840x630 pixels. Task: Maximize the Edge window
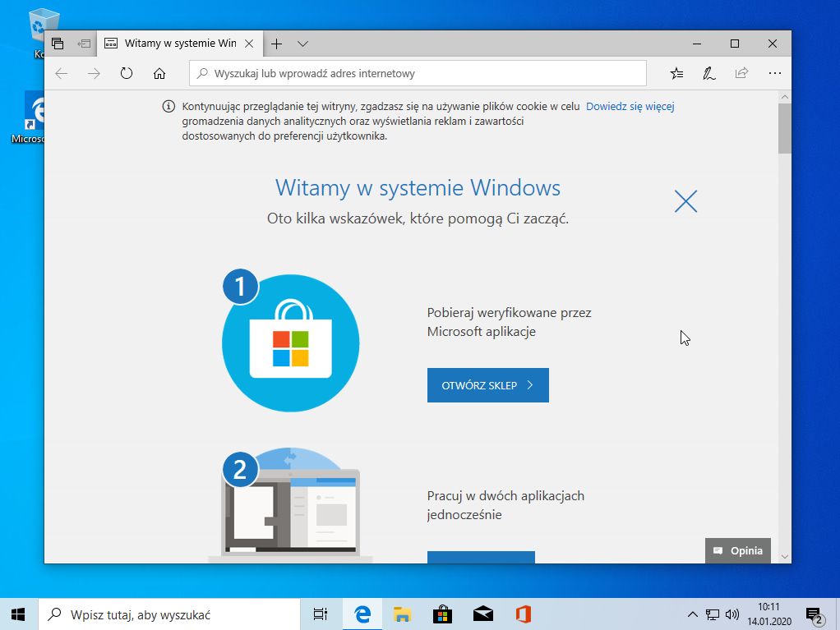coord(735,44)
